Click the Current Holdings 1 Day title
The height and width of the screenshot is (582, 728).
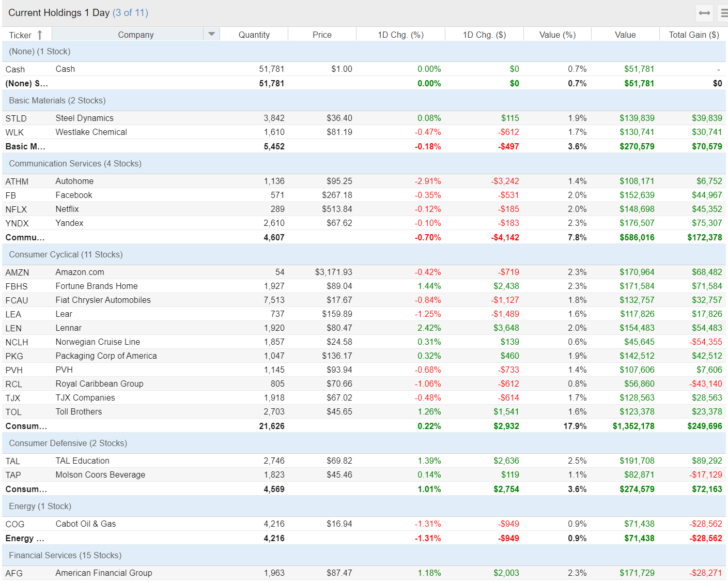click(59, 12)
